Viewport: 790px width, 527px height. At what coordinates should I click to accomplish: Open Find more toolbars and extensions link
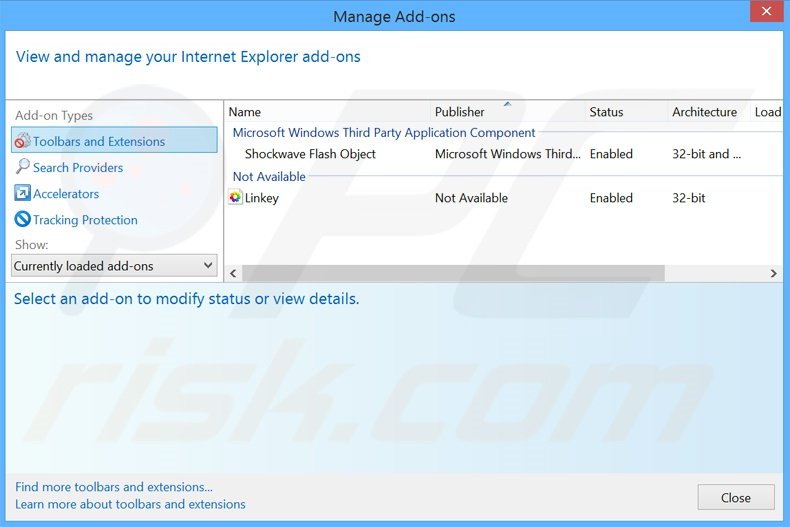click(114, 487)
